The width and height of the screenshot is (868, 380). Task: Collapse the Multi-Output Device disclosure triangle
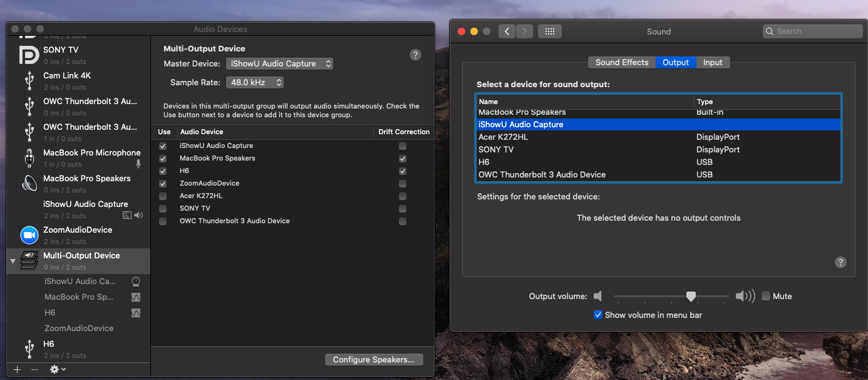(x=13, y=261)
